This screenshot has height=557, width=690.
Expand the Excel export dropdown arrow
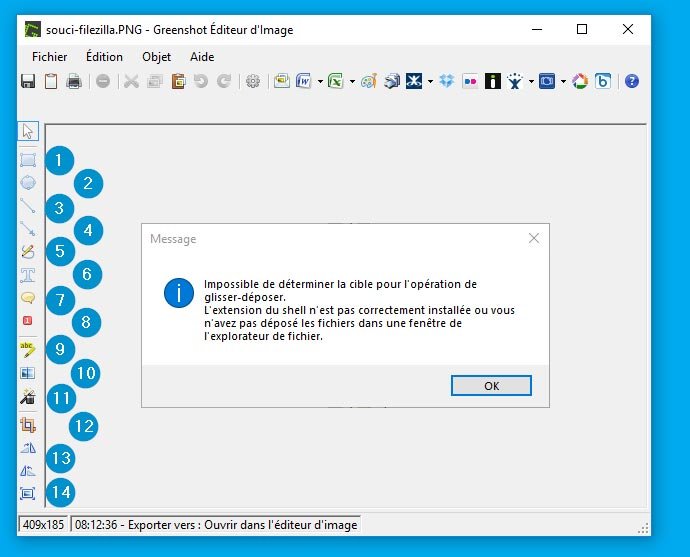[352, 81]
